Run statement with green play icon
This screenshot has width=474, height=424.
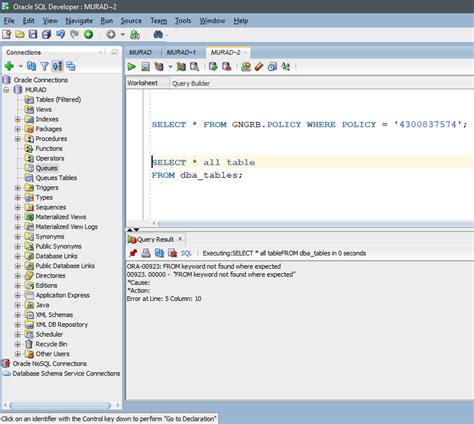coord(132,67)
